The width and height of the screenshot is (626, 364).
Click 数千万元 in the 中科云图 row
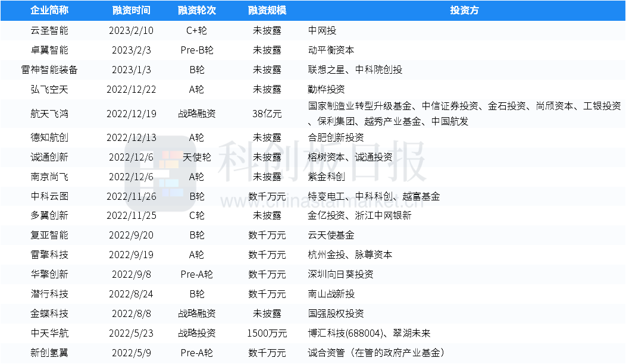coord(267,196)
